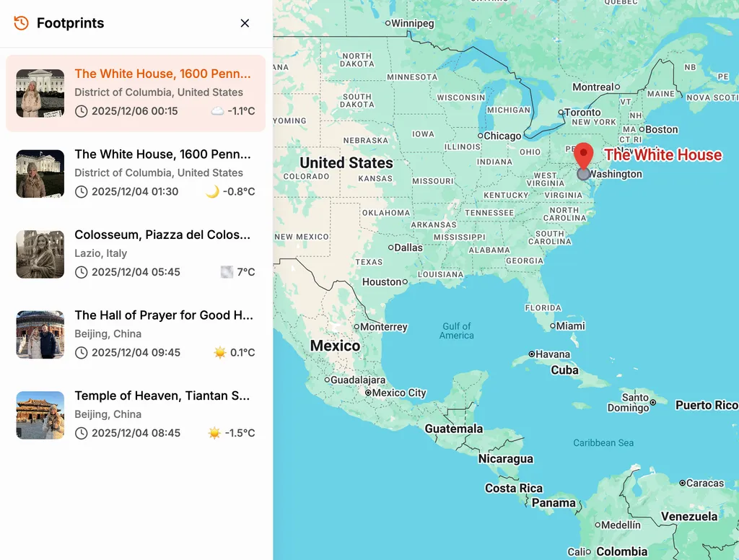The width and height of the screenshot is (739, 560).
Task: Select the highlighted White House footprint title
Action: click(x=162, y=74)
